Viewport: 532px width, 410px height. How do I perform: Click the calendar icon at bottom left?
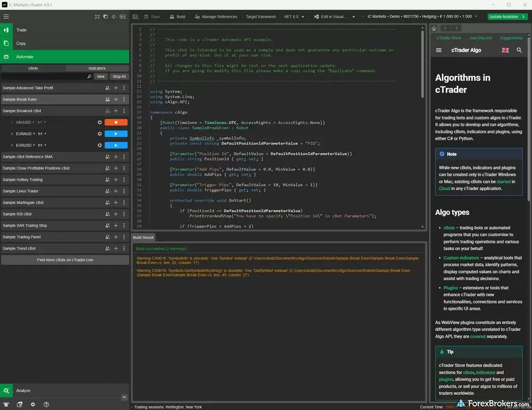tap(19, 404)
